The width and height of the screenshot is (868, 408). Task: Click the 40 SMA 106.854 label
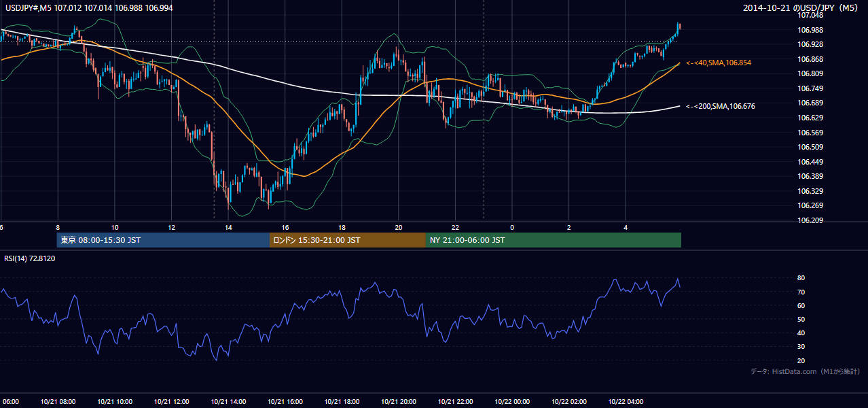(x=718, y=63)
